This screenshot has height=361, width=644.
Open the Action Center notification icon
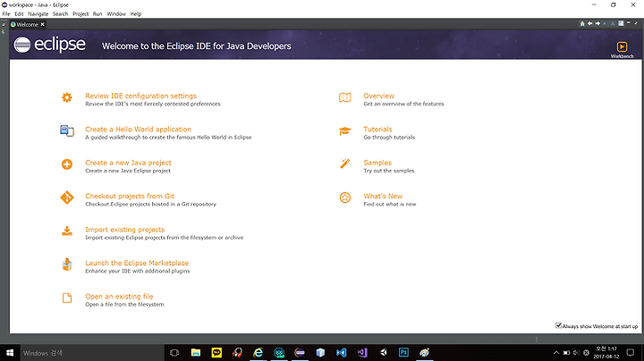click(x=630, y=353)
